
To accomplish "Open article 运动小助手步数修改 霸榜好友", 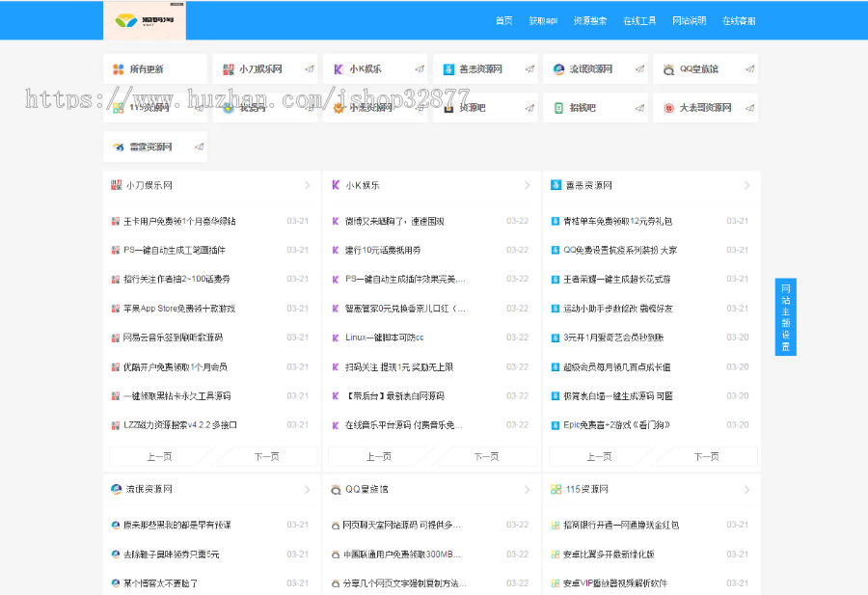I will point(618,309).
